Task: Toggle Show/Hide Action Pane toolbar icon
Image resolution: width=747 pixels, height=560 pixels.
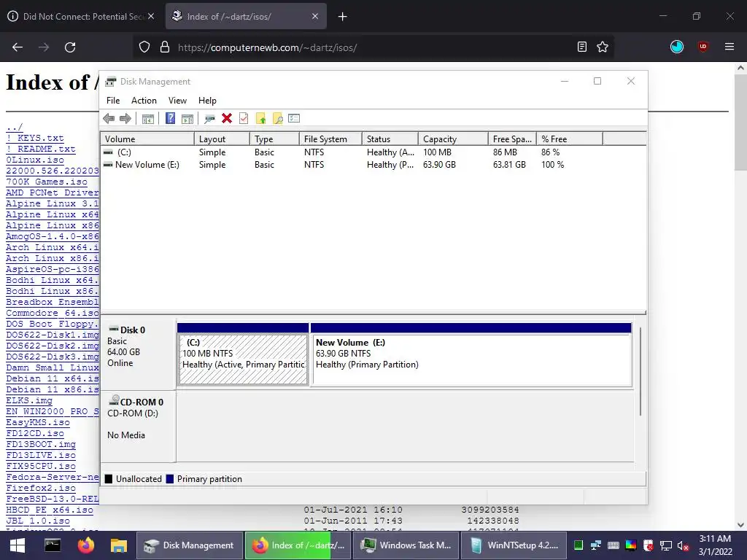Action: tap(187, 119)
